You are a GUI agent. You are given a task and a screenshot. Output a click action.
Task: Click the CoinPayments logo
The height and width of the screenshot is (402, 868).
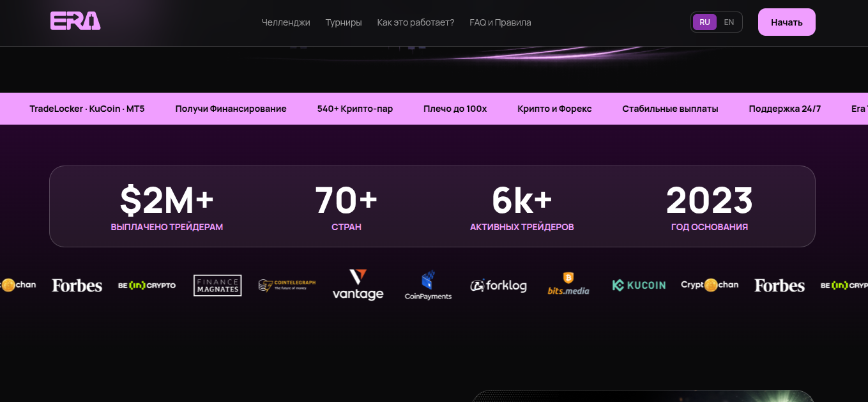(428, 285)
